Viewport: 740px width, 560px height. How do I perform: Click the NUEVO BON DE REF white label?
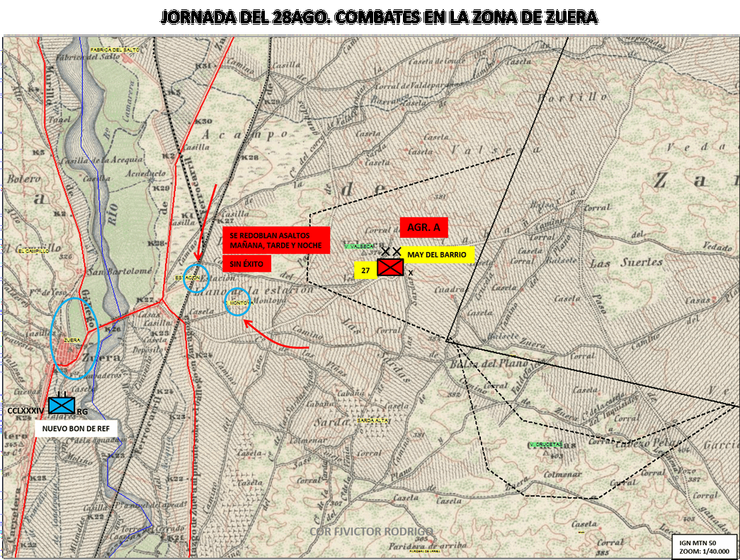(x=76, y=428)
